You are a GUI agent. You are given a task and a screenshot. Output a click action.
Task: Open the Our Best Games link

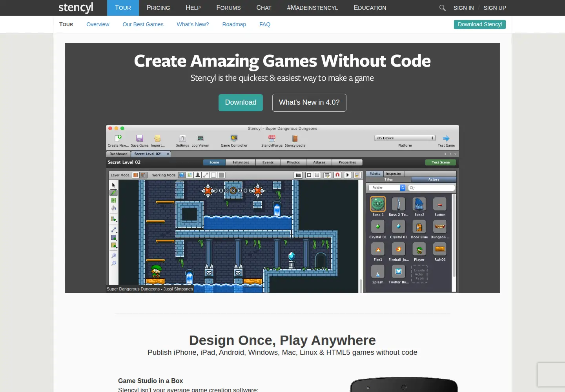click(143, 24)
